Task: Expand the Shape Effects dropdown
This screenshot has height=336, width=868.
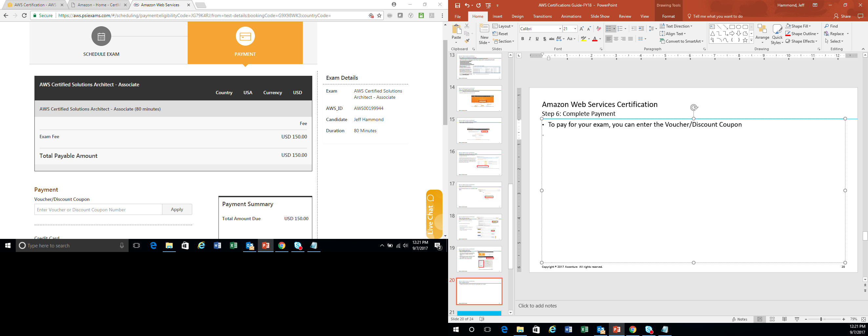Action: [801, 41]
